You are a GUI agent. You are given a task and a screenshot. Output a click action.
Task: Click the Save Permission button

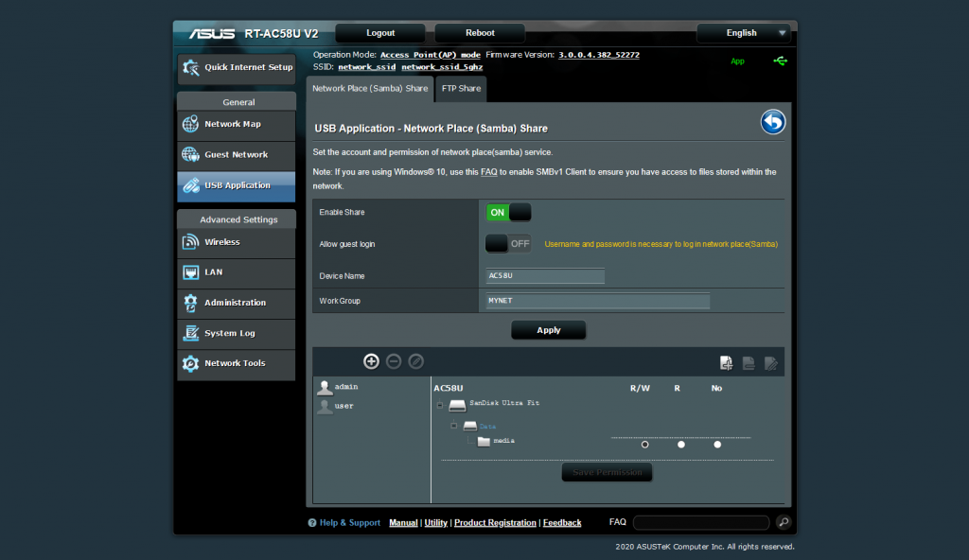[607, 472]
